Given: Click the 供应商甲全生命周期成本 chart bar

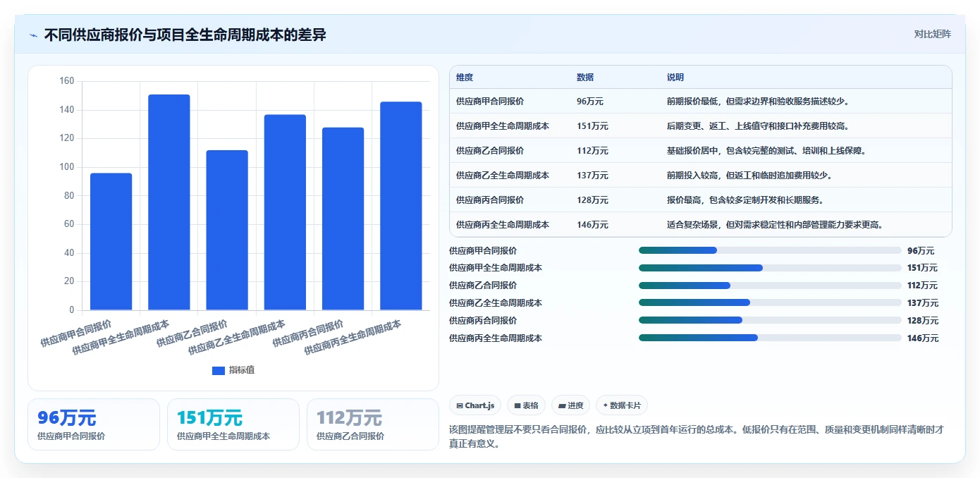Looking at the screenshot, I should pos(169,202).
